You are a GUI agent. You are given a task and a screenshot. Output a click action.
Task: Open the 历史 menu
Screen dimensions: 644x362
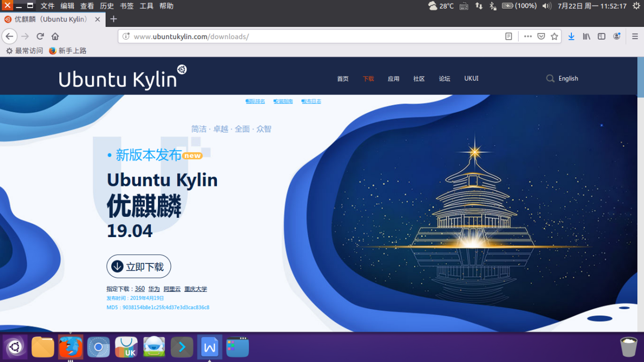pyautogui.click(x=107, y=6)
